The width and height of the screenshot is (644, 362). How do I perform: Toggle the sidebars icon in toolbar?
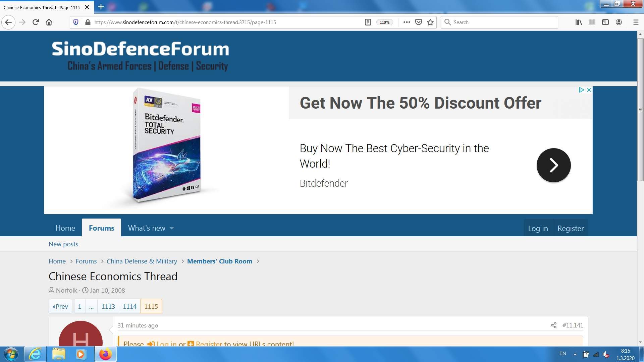coord(605,22)
